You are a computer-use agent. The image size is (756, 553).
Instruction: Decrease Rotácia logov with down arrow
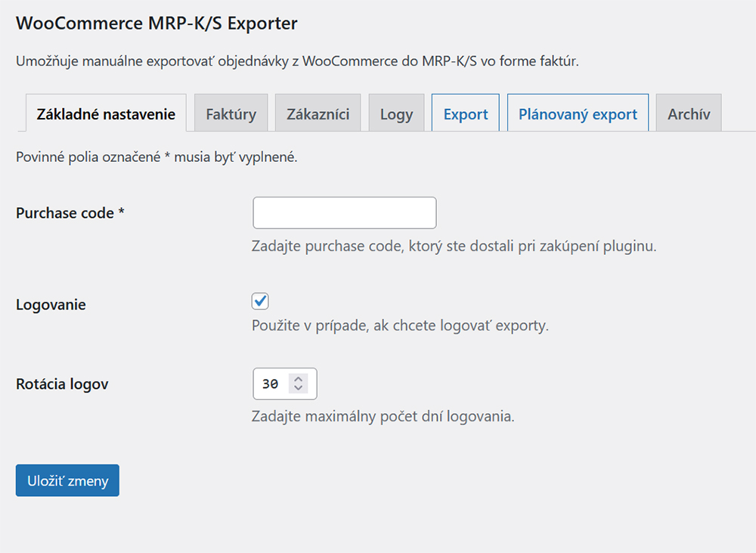(x=299, y=388)
